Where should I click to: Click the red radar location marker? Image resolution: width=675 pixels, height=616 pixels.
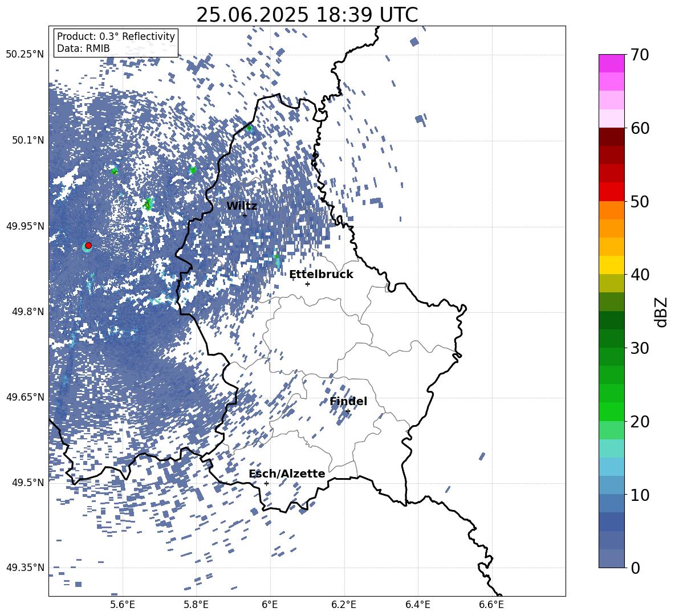(x=88, y=245)
